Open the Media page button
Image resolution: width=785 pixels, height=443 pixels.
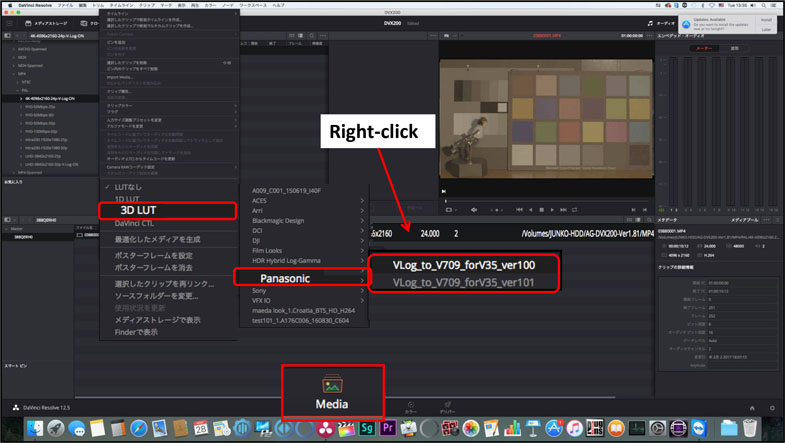332,392
